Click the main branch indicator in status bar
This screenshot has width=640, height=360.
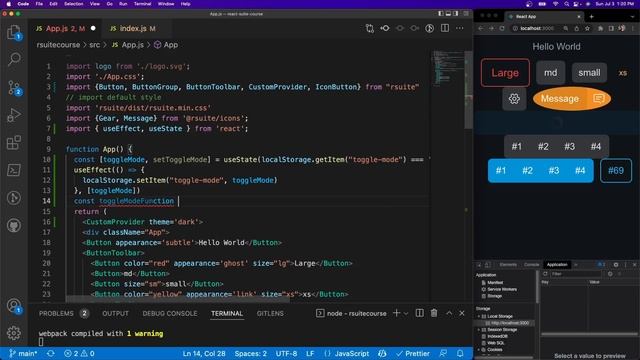pos(23,353)
